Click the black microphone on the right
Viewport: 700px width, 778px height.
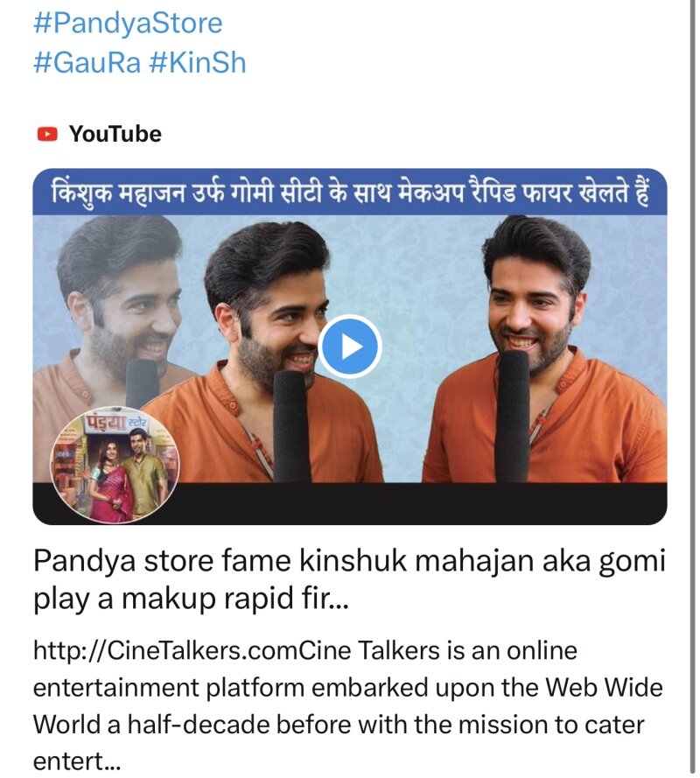513,416
